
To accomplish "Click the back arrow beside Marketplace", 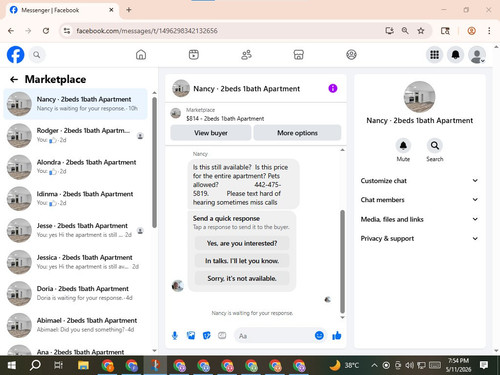I will click(x=14, y=79).
